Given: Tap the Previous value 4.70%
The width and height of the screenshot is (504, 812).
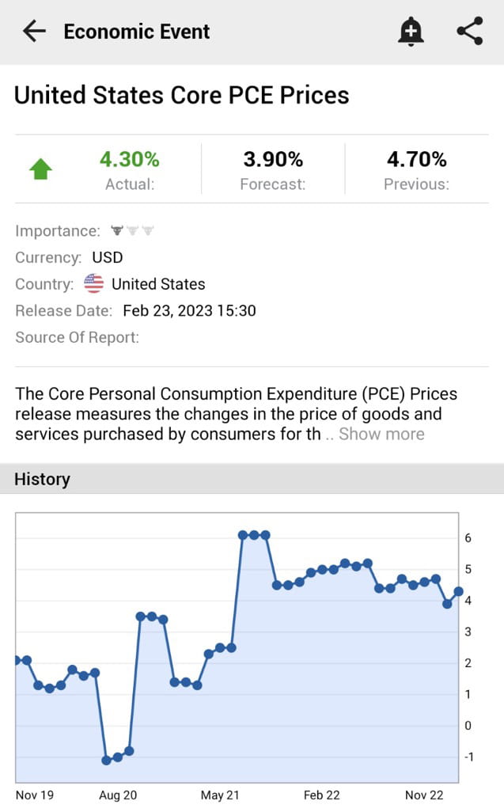Looking at the screenshot, I should pyautogui.click(x=417, y=159).
